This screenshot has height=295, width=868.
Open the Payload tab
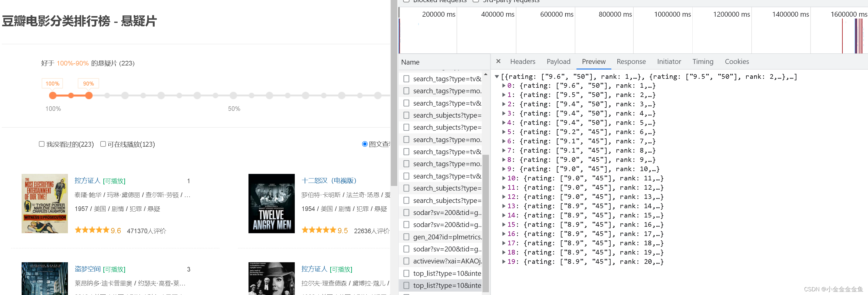coord(558,62)
